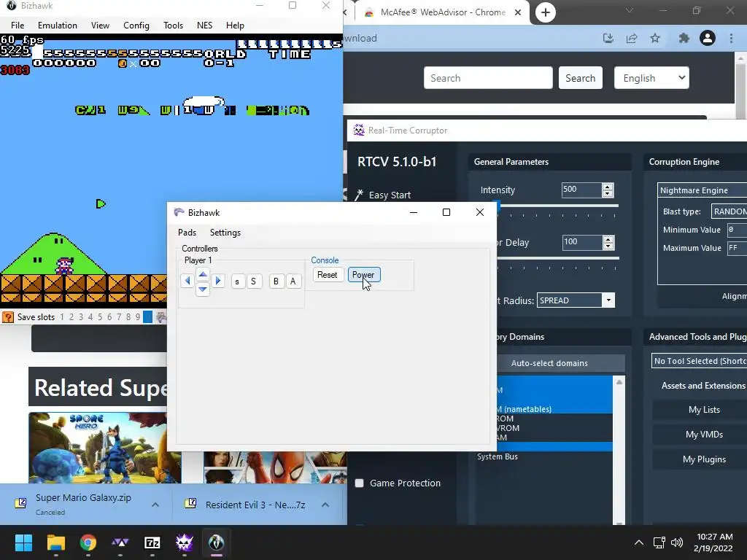Click the Minimum Value field
The width and height of the screenshot is (747, 560).
click(x=737, y=230)
